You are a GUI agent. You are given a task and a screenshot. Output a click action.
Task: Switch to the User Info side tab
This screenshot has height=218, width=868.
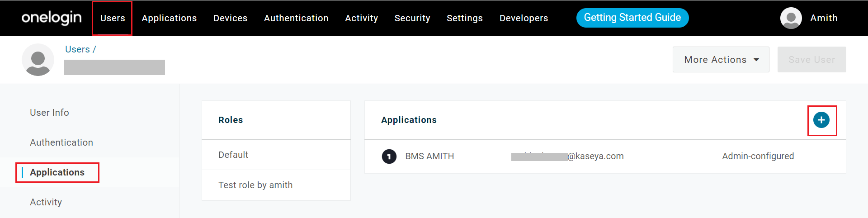(49, 113)
